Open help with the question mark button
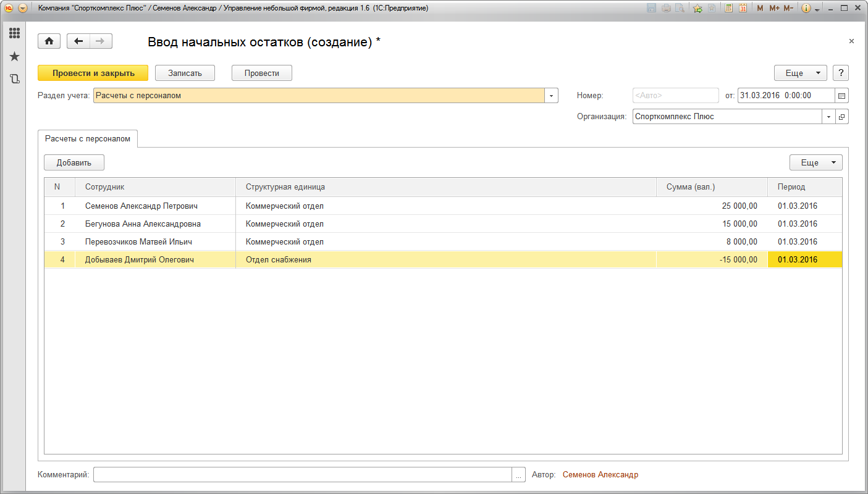This screenshot has height=494, width=868. [x=841, y=73]
